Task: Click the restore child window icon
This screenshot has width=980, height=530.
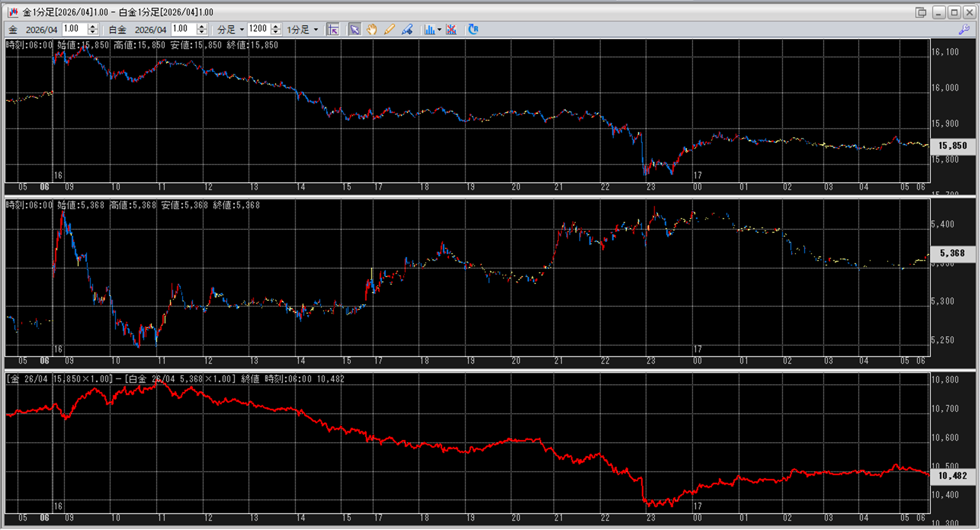Action: [920, 12]
